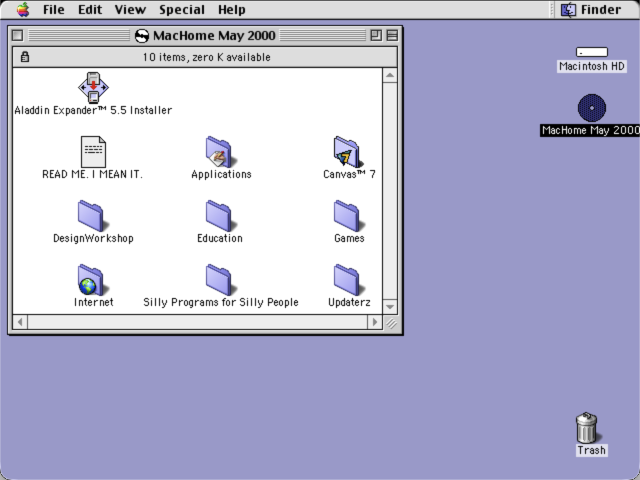The image size is (640, 480).
Task: Click the 'Macintosh HD' desktop label
Action: point(592,66)
